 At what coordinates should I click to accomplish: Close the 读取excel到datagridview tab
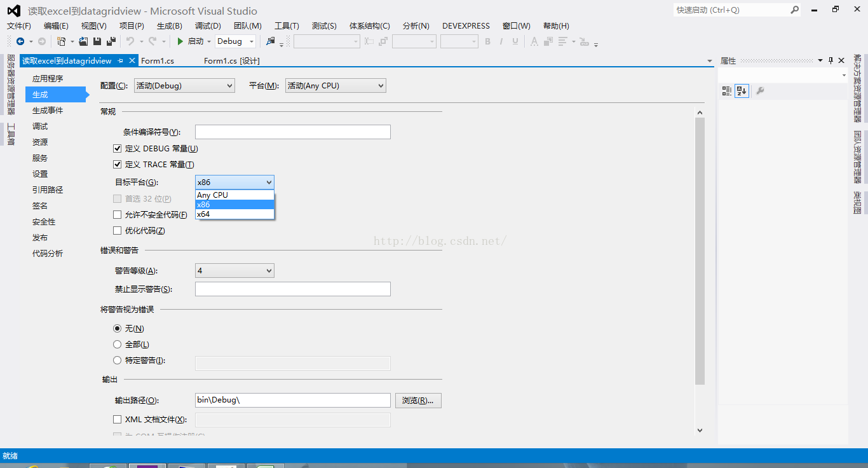[x=132, y=60]
